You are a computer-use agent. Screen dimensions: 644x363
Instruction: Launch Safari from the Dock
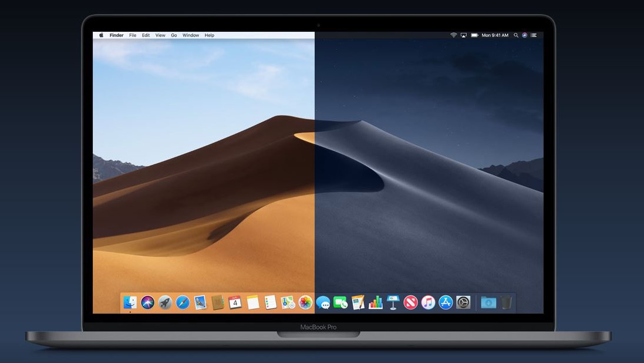tap(183, 302)
